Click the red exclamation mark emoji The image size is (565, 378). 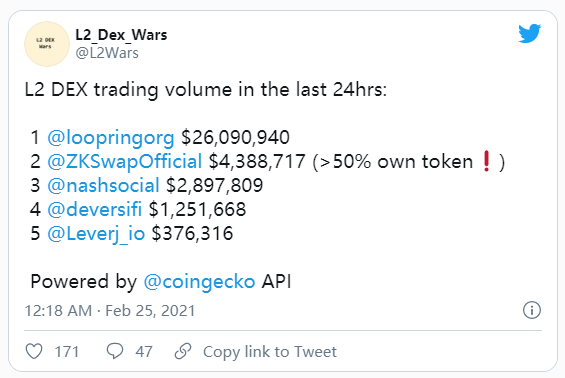(x=486, y=161)
